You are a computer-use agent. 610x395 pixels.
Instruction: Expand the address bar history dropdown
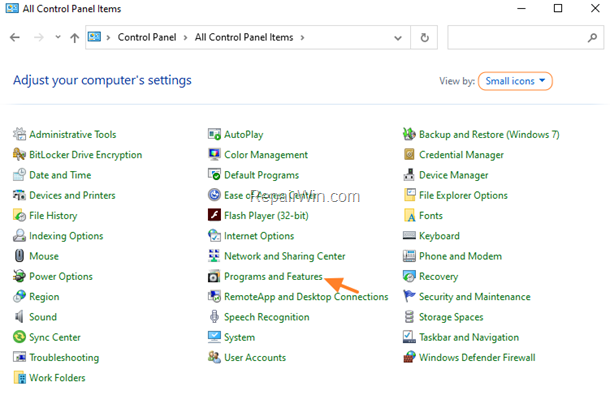[x=398, y=38]
